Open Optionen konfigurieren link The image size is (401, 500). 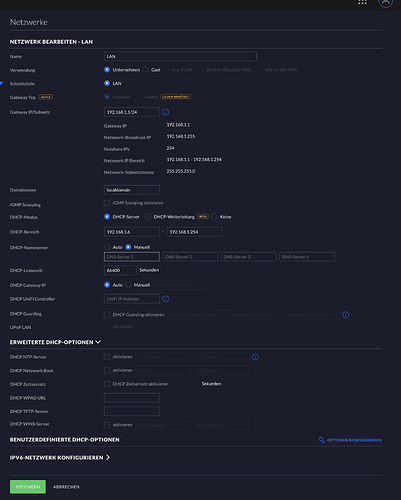tap(354, 440)
